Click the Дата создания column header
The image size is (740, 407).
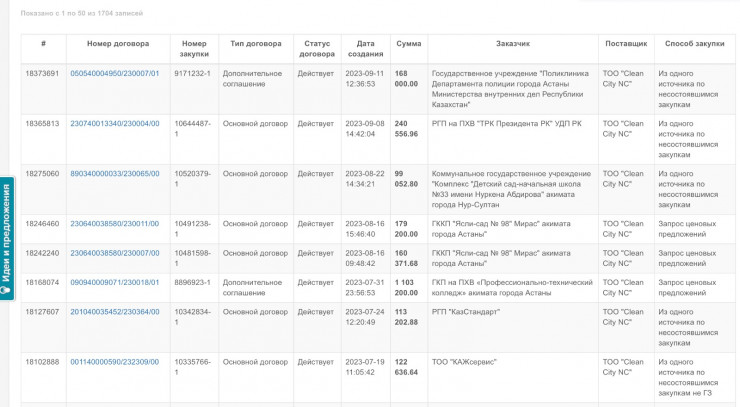(x=365, y=49)
